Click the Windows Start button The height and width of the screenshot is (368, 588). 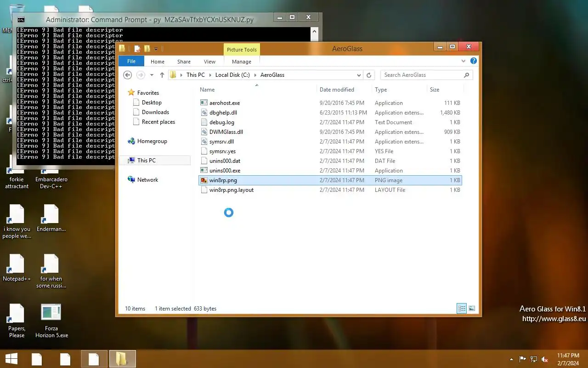tap(12, 359)
